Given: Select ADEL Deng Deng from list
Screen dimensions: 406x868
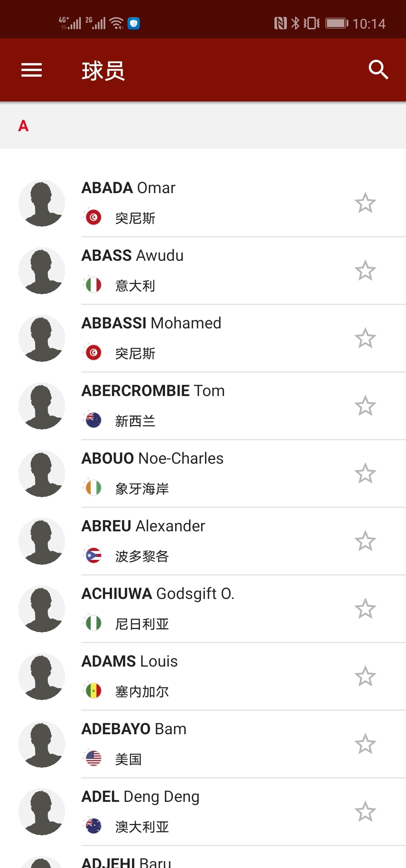Looking at the screenshot, I should coord(203,812).
